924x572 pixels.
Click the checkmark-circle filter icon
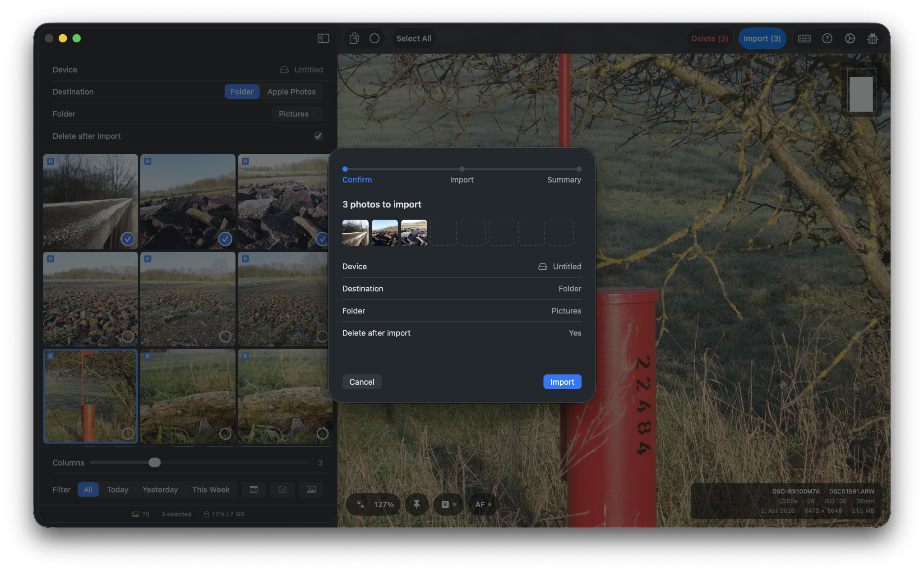pos(282,489)
